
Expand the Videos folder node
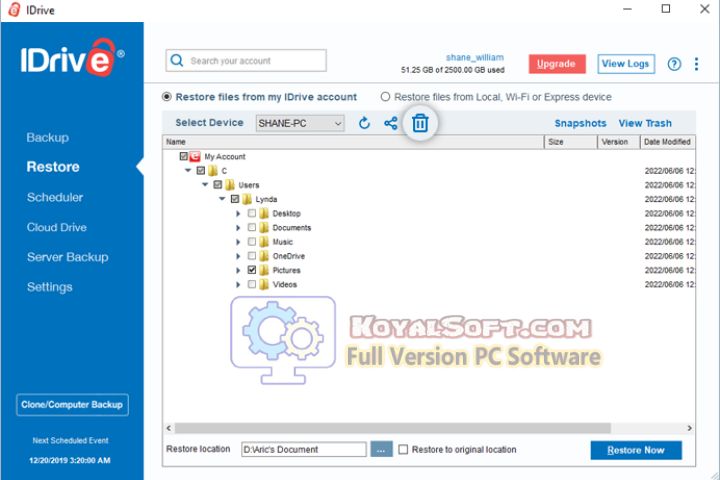[x=238, y=285]
